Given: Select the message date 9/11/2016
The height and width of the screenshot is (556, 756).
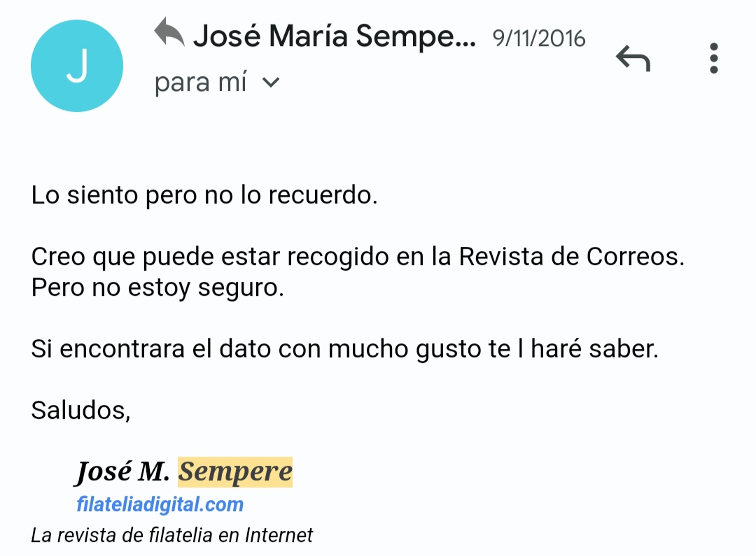Looking at the screenshot, I should click(x=539, y=38).
